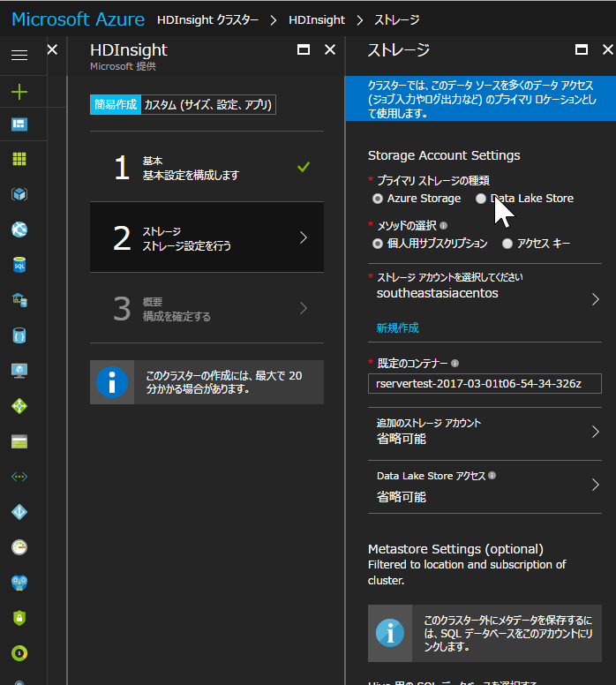Click info icon beside メソッドの選択
This screenshot has height=685, width=616.
[443, 225]
